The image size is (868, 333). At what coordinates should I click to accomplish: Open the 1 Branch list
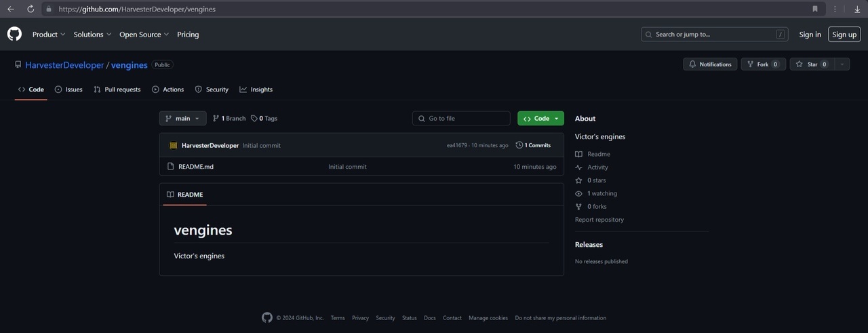[x=229, y=118]
